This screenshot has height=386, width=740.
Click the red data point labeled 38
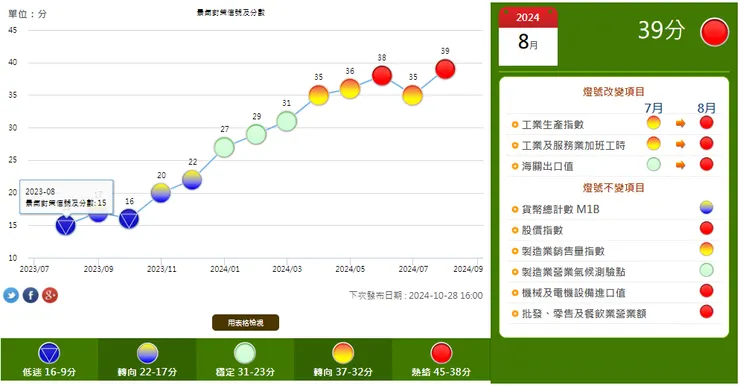pyautogui.click(x=382, y=76)
